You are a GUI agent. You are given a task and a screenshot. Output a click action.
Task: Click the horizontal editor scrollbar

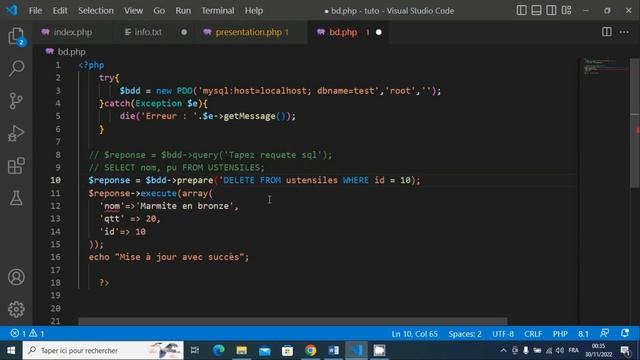coord(293,322)
